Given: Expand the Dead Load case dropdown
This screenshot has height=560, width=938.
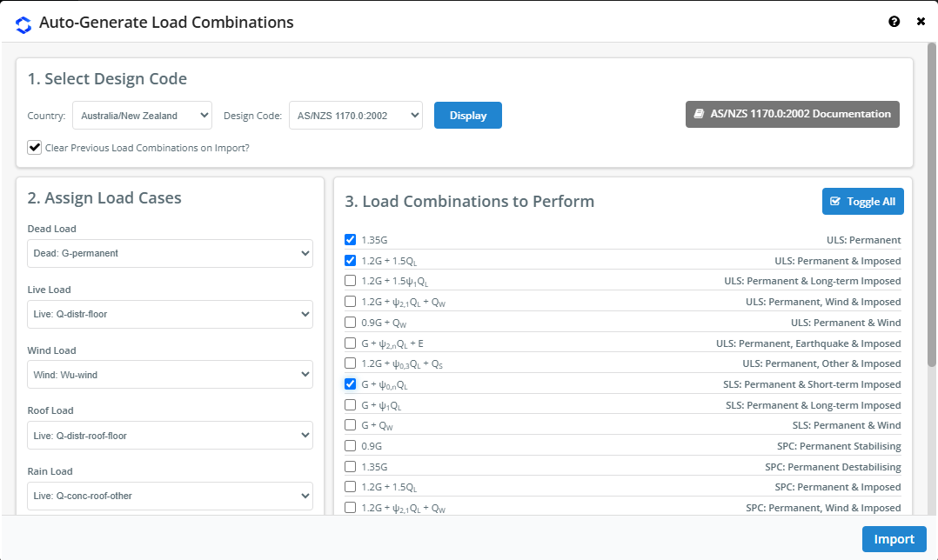Looking at the screenshot, I should click(x=170, y=253).
